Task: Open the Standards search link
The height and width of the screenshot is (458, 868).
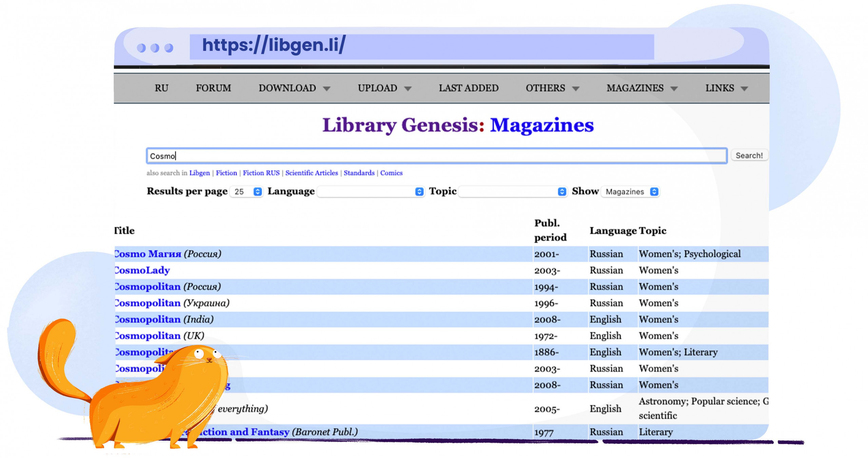Action: [359, 173]
